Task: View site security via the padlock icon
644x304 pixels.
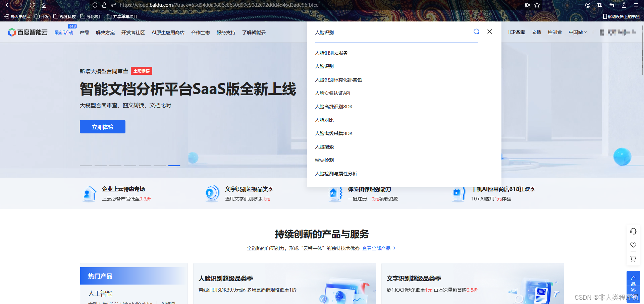Action: pos(104,5)
